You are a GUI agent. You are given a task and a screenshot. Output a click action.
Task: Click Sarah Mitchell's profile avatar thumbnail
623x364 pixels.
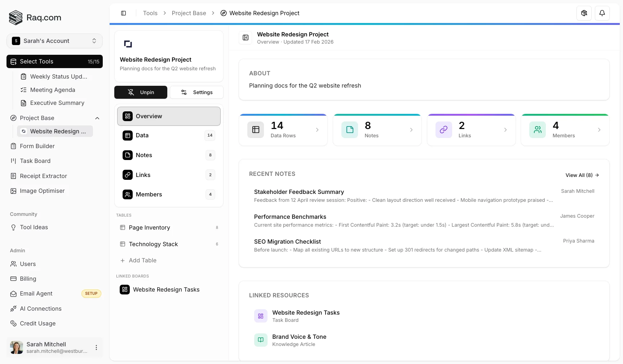point(16,347)
